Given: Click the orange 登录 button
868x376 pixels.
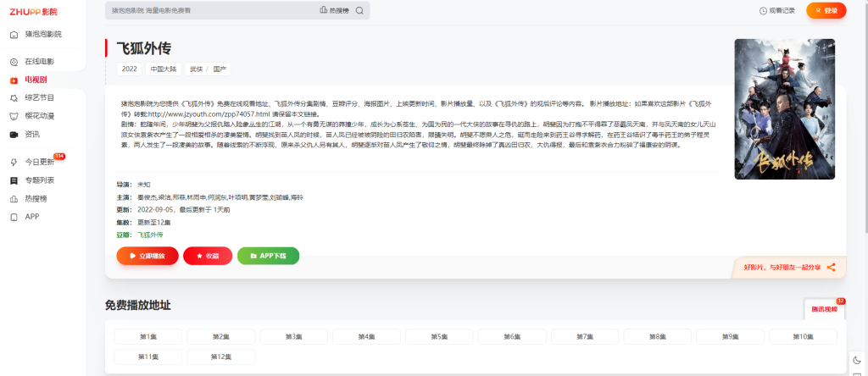Looking at the screenshot, I should coord(826,10).
